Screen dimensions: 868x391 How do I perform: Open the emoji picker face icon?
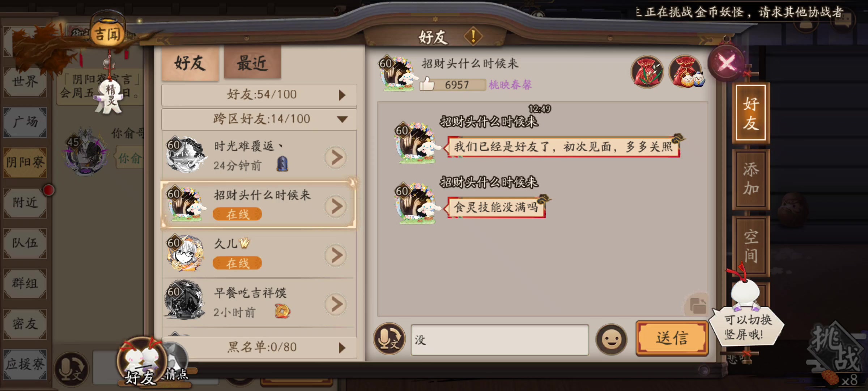click(611, 339)
